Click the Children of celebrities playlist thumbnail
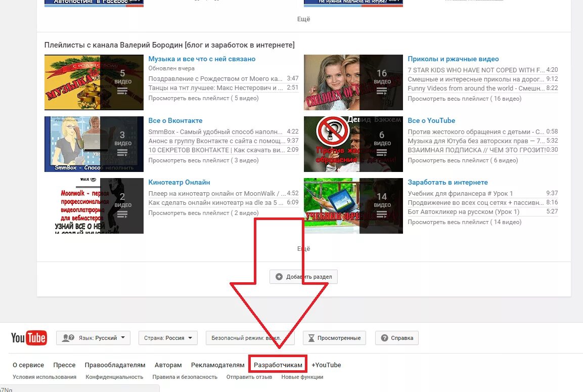 pos(353,82)
